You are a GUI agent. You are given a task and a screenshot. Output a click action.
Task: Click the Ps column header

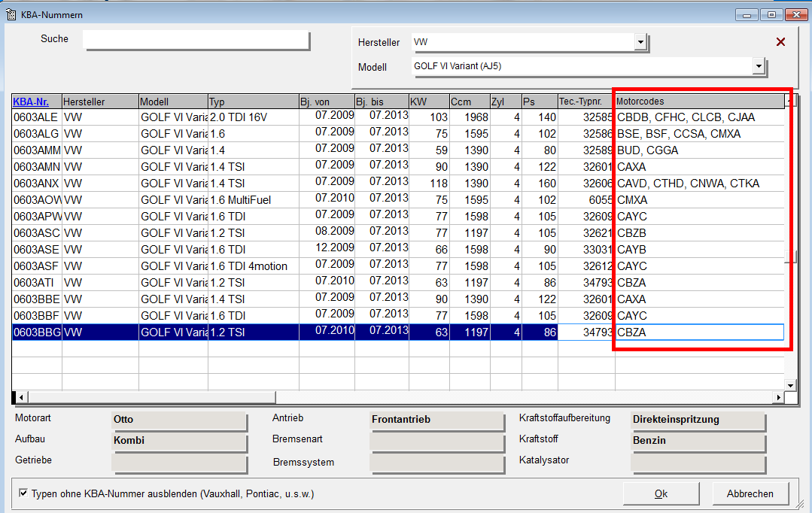(x=540, y=102)
